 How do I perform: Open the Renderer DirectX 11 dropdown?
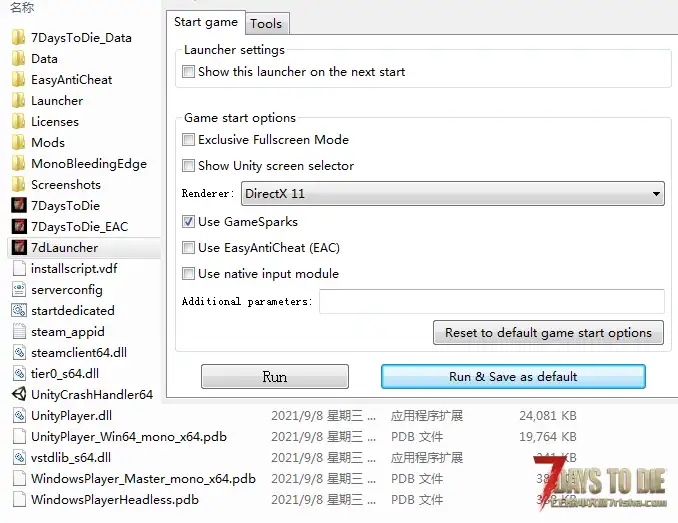coord(452,194)
